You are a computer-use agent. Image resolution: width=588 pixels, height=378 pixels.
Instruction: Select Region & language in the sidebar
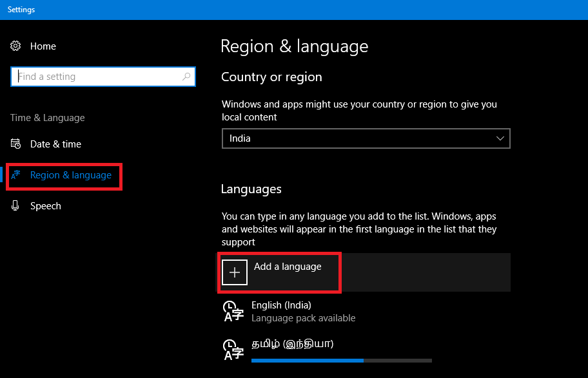click(70, 175)
